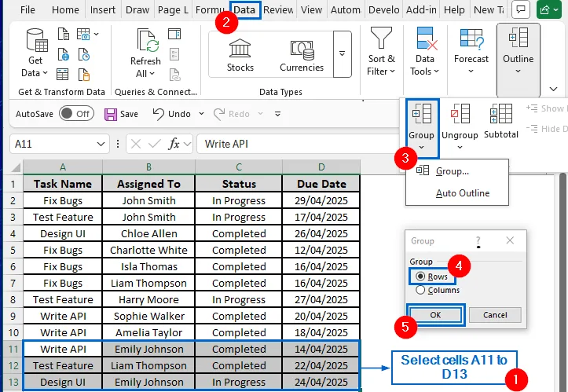Click the Group dialog help question mark
This screenshot has width=568, height=392.
coord(478,240)
